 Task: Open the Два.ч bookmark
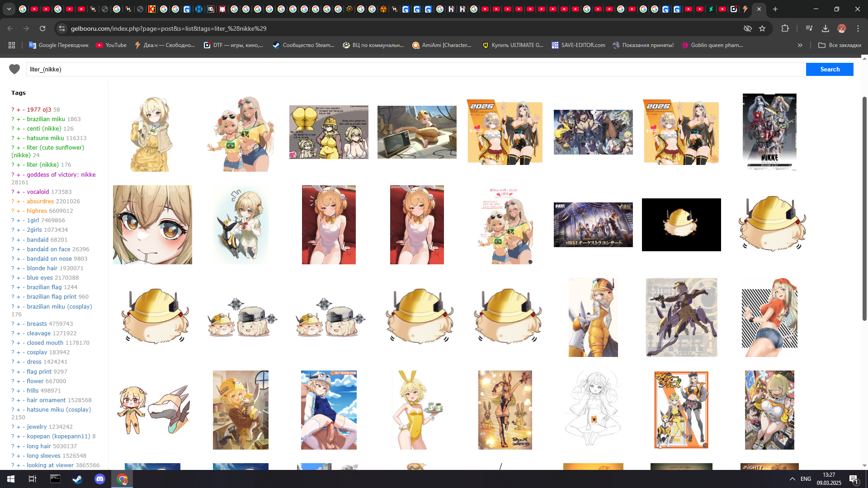pos(165,45)
